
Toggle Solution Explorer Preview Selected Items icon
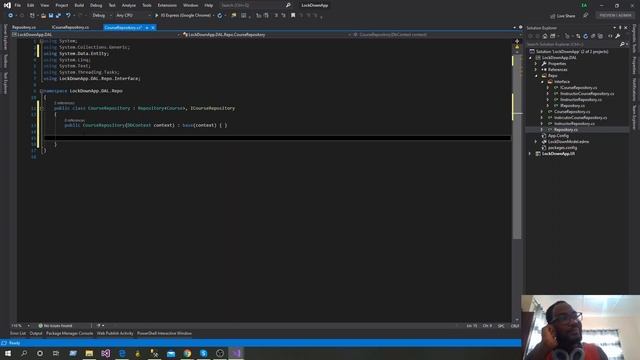point(610,36)
